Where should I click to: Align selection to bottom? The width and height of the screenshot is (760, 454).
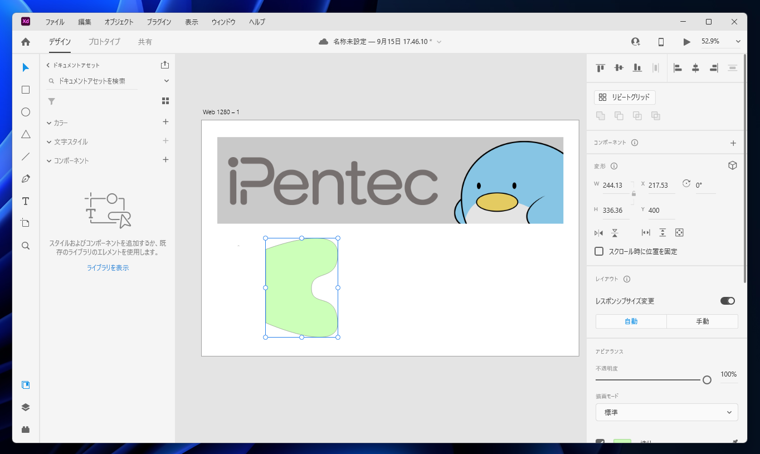point(637,68)
